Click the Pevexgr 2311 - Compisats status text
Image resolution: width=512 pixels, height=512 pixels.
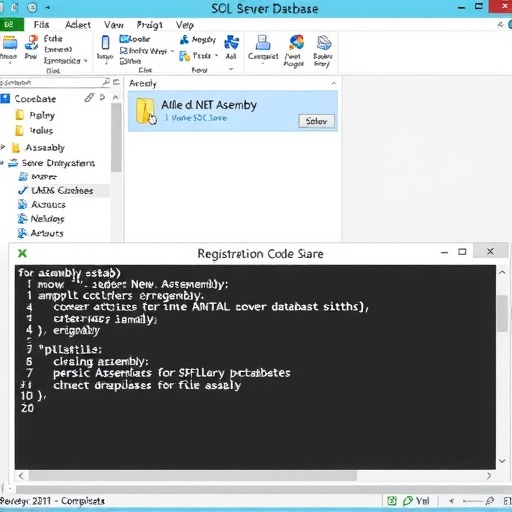click(52, 501)
